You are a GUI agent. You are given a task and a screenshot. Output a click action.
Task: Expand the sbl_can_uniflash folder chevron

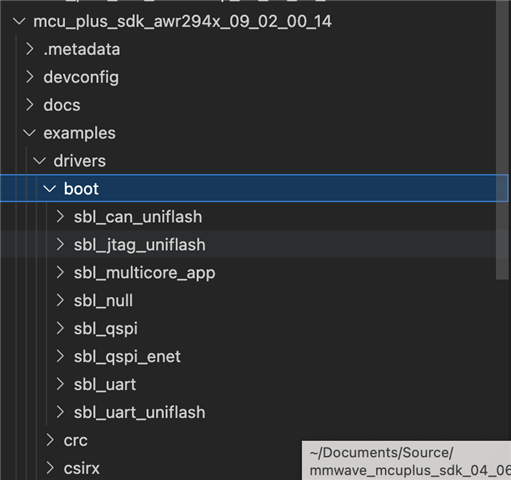coord(60,217)
